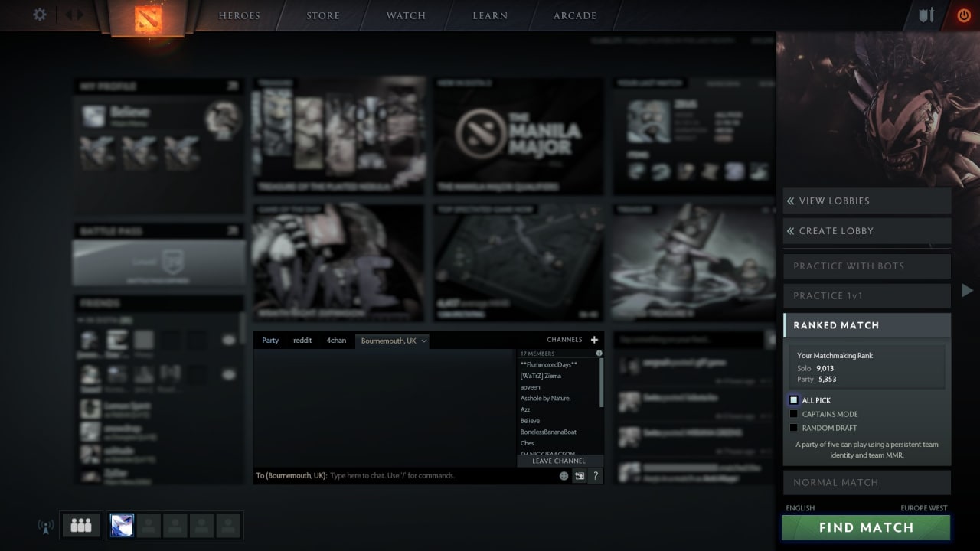Click the Channels label
This screenshot has width=980, height=551.
click(564, 340)
